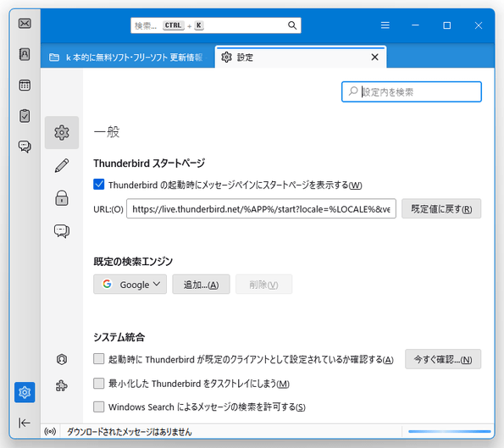Screen dimensions: 504x448
Task: Click 追加 add search engine button
Action: (x=201, y=284)
